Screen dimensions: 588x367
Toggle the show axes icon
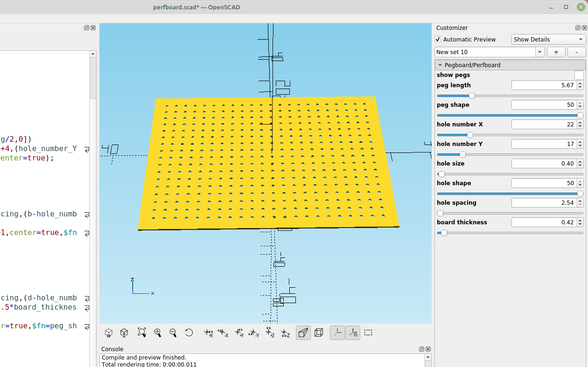(x=337, y=332)
